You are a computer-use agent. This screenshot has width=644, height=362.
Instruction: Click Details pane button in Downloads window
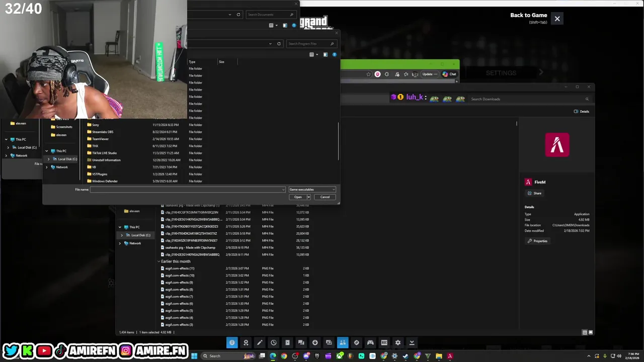click(582, 112)
